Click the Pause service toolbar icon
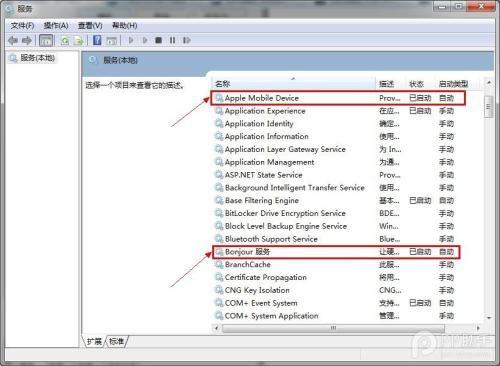500x366 pixels. coord(172,40)
